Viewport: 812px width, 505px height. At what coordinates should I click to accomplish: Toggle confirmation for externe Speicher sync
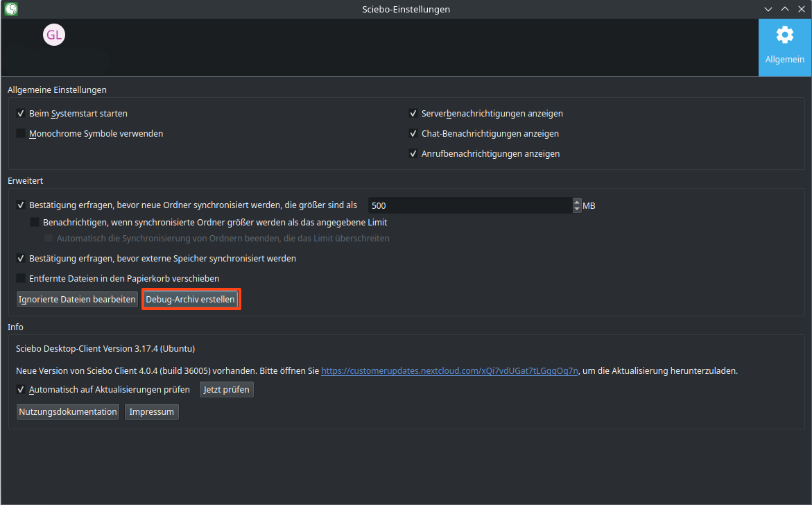pos(21,259)
